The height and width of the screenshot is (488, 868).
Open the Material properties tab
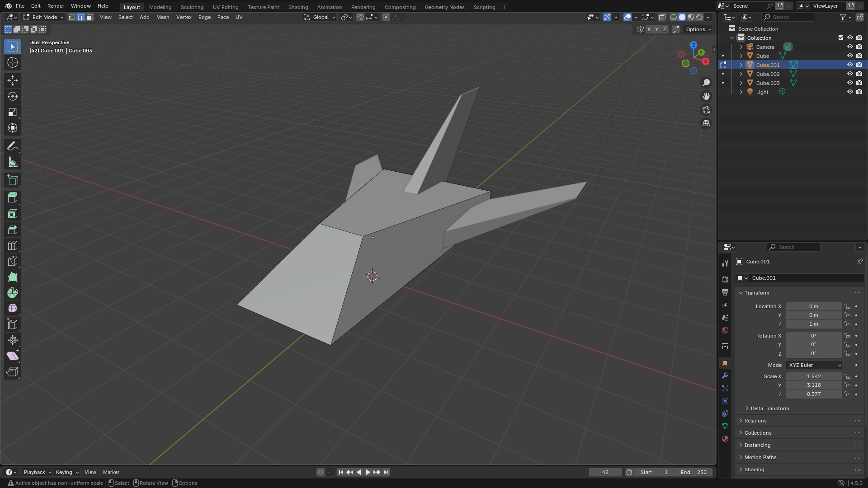725,439
